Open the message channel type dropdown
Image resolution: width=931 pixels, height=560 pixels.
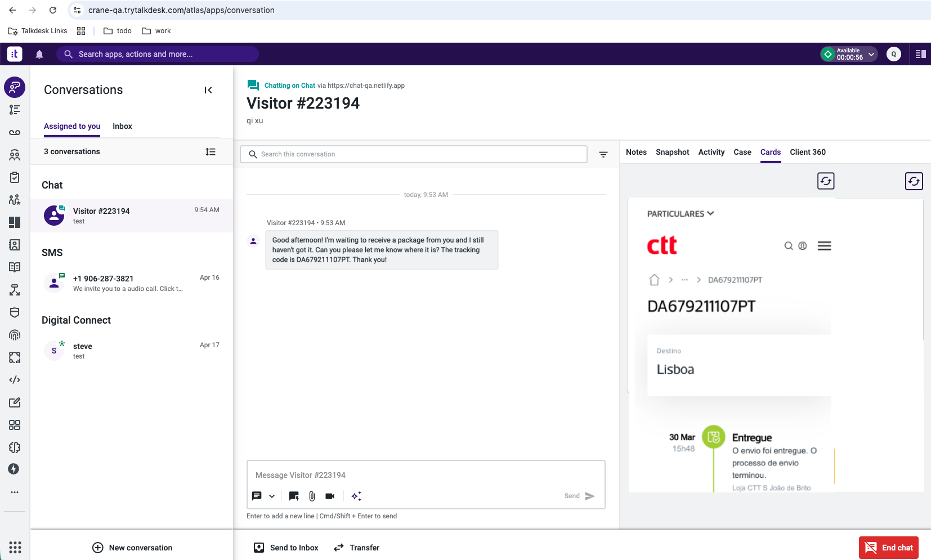pos(271,496)
